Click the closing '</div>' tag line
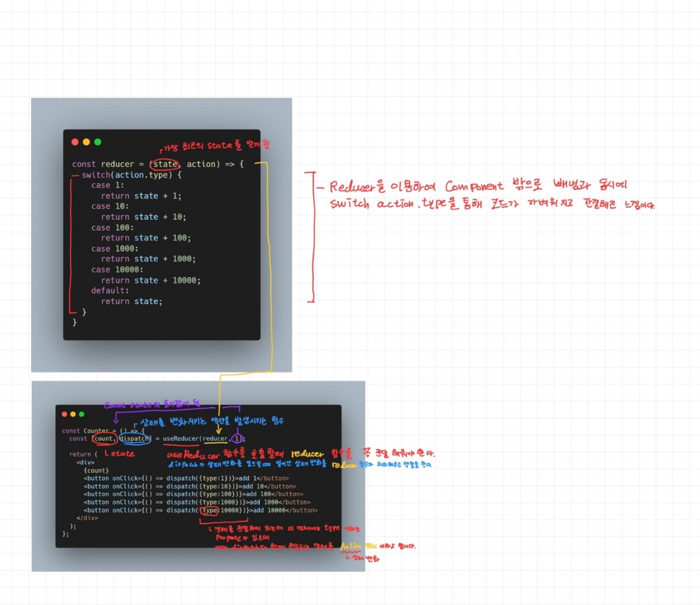Screen dimensions: 700x605 point(87,518)
